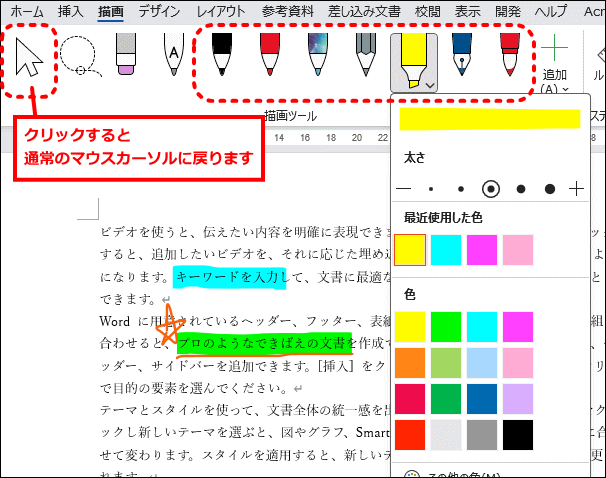Decrease thickness with the minus button
Screen dimensions: 606x478
[x=403, y=189]
